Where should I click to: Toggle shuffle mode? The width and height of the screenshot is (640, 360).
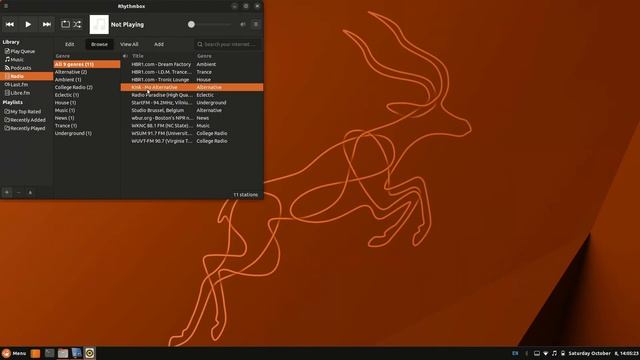point(77,24)
